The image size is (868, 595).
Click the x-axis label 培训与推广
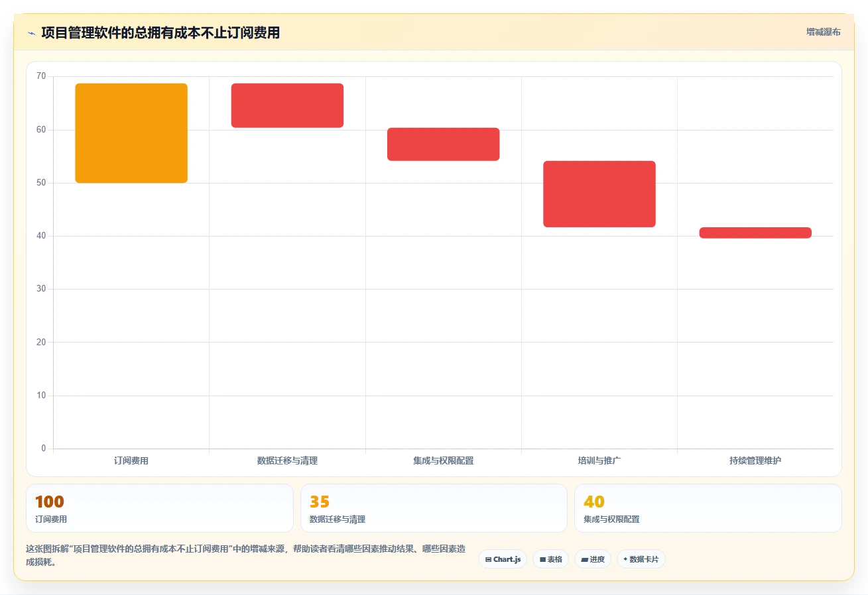pyautogui.click(x=599, y=460)
